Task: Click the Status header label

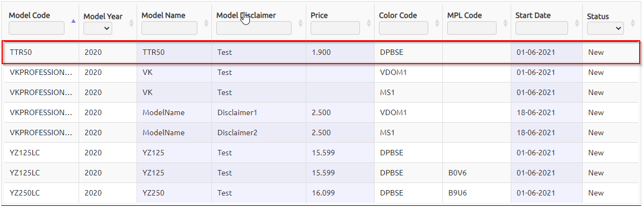Action: (598, 16)
